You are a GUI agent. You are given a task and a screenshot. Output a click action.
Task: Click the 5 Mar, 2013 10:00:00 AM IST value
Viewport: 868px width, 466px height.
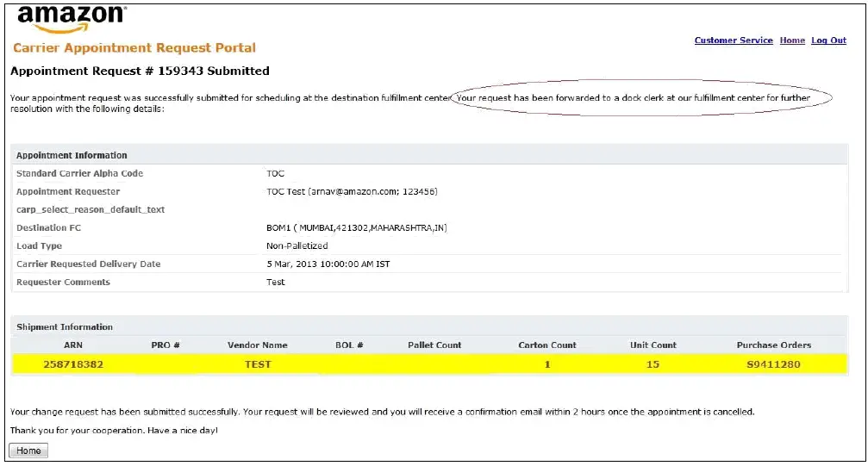(x=328, y=264)
